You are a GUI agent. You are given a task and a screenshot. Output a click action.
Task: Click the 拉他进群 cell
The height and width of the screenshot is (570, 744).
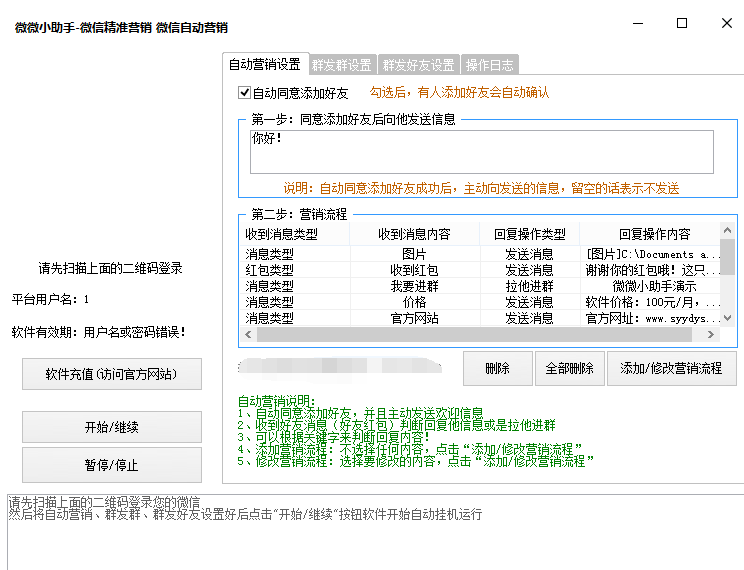(530, 286)
